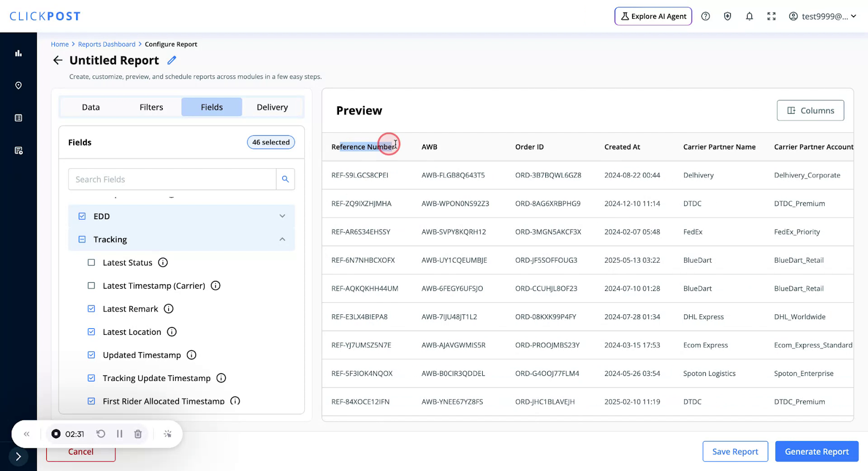Viewport: 868px width, 471px height.
Task: Click the ClickPost logo
Action: click(45, 16)
